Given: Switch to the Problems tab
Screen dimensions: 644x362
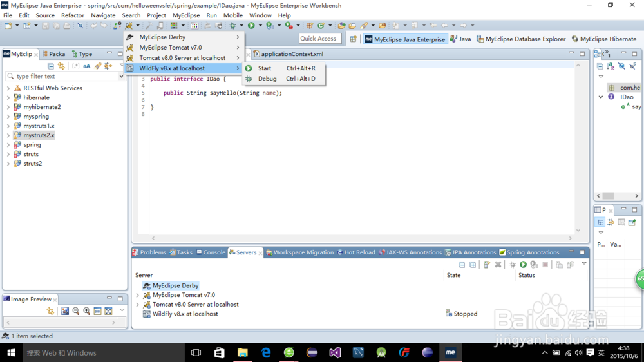Looking at the screenshot, I should (x=149, y=252).
